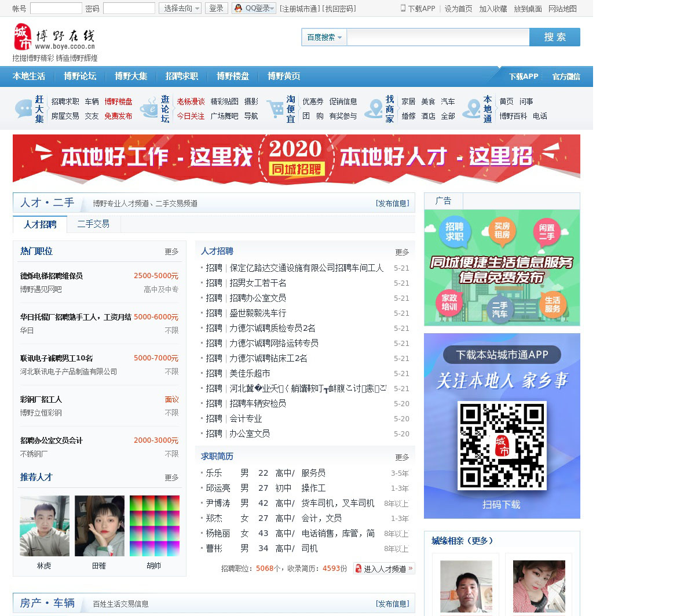The width and height of the screenshot is (695, 616).
Task: Click the map marker icon beside 本地通
Action: (471, 109)
